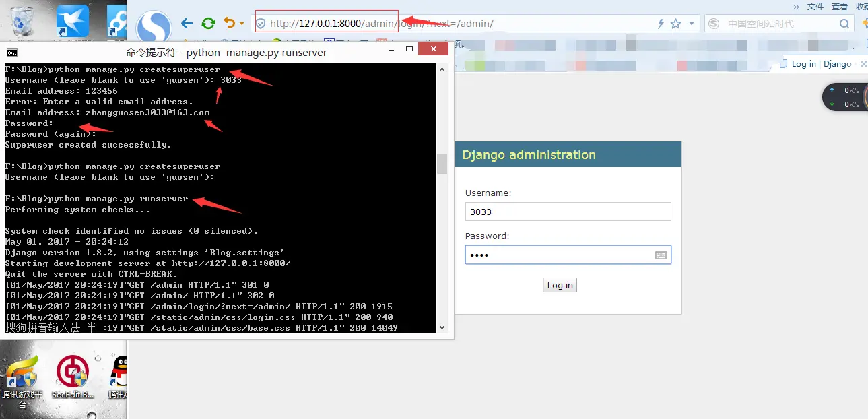Click the orange undo closed tab icon

230,23
